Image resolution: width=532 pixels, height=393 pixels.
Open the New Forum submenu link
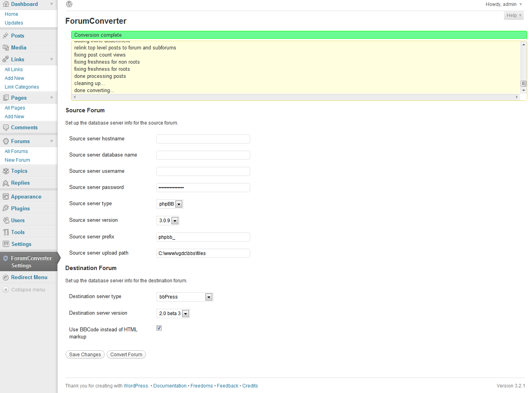[17, 160]
